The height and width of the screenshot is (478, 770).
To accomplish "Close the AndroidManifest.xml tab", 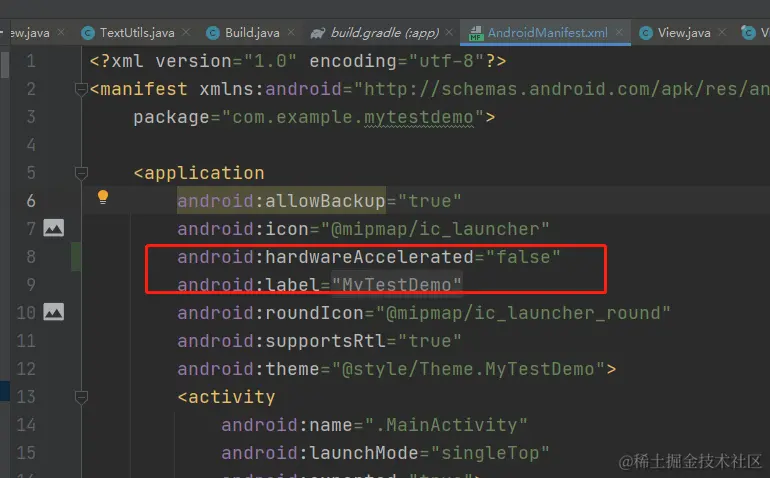I will coord(619,32).
